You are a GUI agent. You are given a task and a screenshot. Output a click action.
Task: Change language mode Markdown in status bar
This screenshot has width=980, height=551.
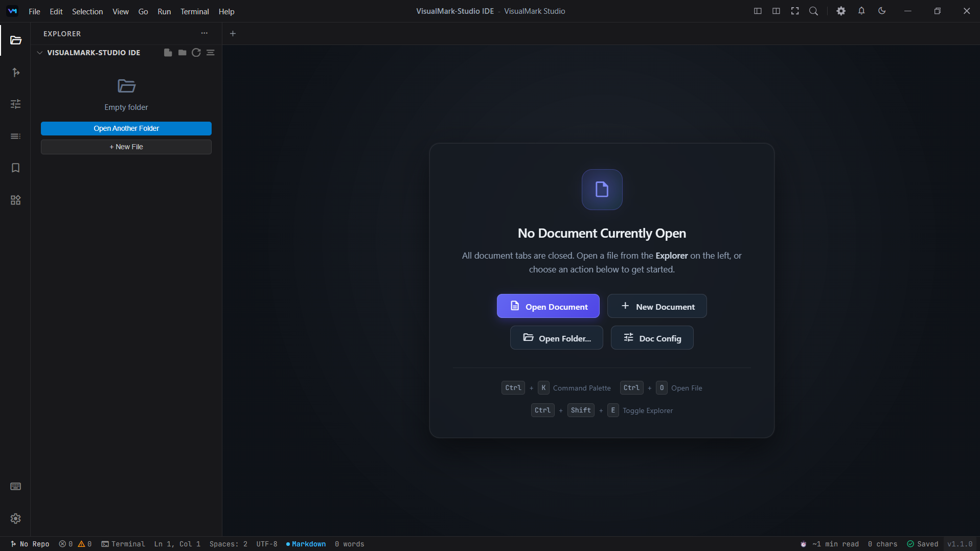[306, 544]
